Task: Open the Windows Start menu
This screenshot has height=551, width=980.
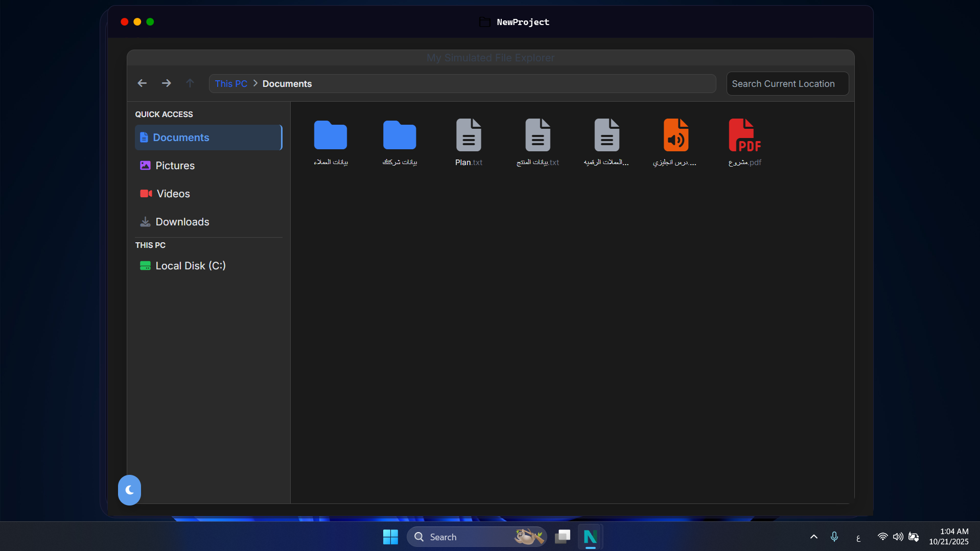Action: (390, 537)
